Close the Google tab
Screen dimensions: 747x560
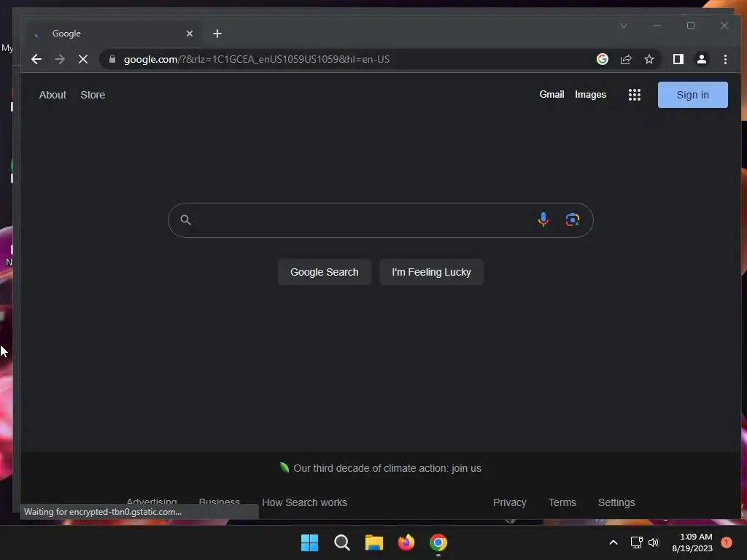tap(190, 34)
